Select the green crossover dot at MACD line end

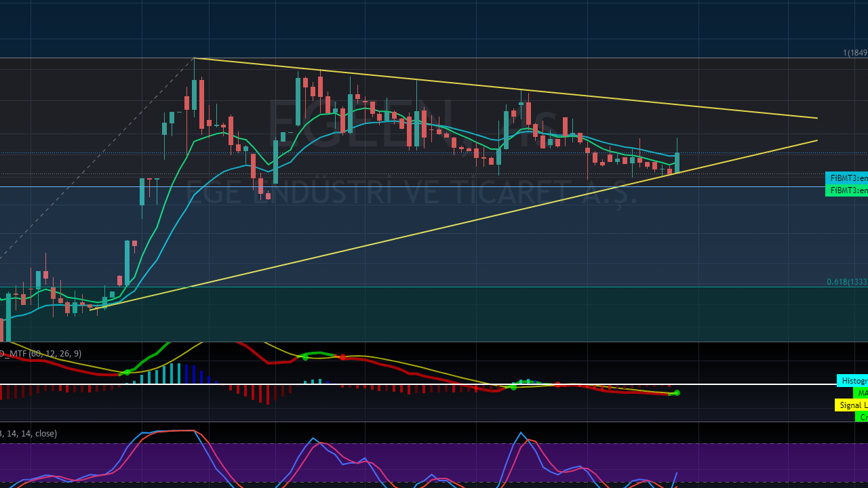[x=677, y=393]
